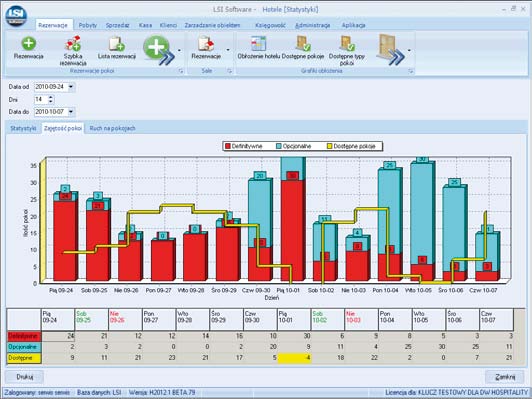Open Grafiki obłożenia group dialog launcher
Viewport: 532px width, 399px height.
click(x=411, y=71)
